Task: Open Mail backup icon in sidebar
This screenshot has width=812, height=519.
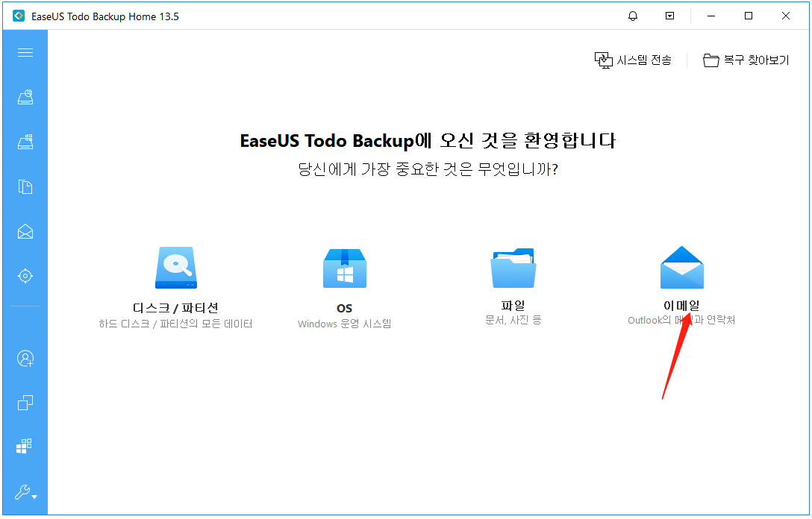Action: pyautogui.click(x=25, y=231)
